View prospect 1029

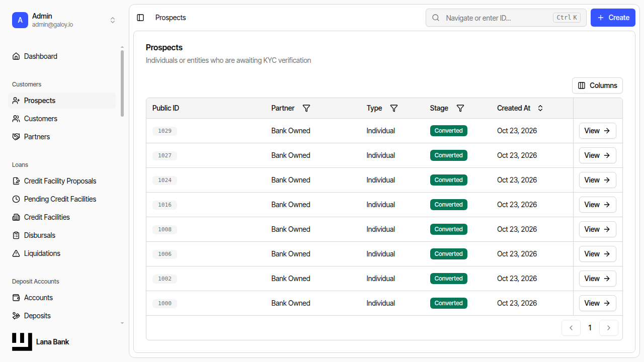(x=597, y=131)
